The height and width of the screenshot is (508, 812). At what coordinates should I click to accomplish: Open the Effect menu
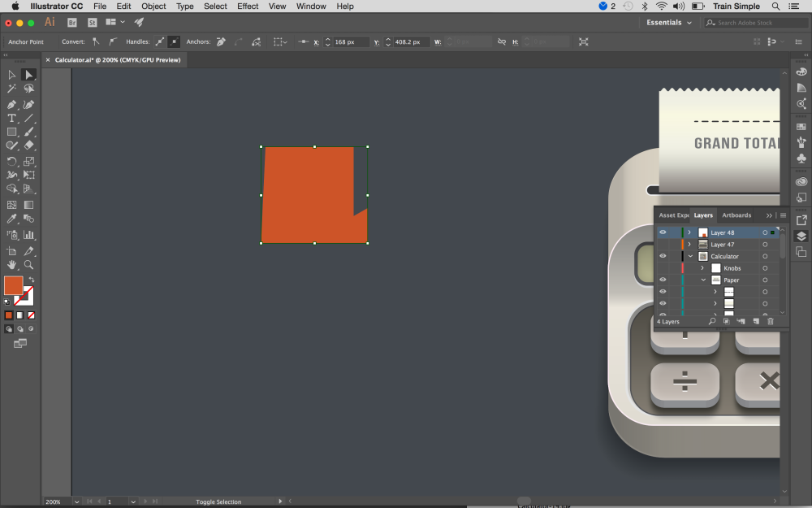coord(248,7)
